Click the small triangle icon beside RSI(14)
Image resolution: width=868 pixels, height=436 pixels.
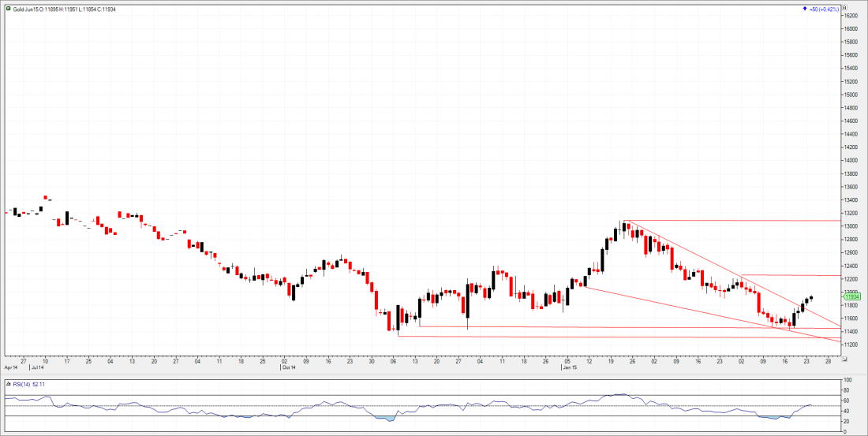point(9,384)
